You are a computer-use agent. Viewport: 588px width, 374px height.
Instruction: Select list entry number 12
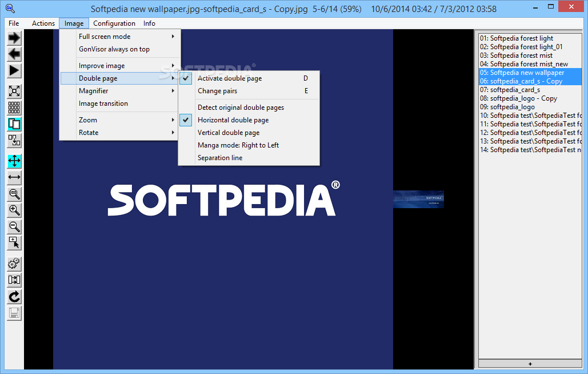point(530,133)
